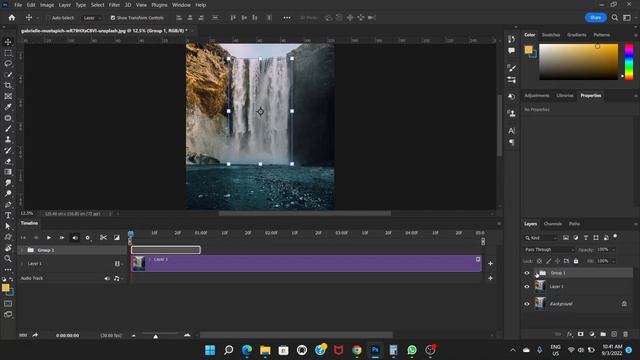Open Opacity value dropdown
Viewport: 640px width, 360px height.
click(613, 249)
